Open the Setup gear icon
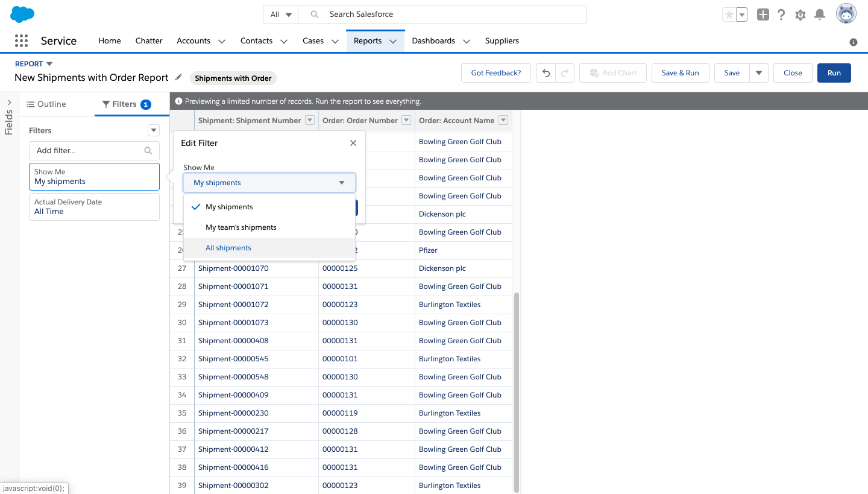This screenshot has width=868, height=494. [800, 14]
